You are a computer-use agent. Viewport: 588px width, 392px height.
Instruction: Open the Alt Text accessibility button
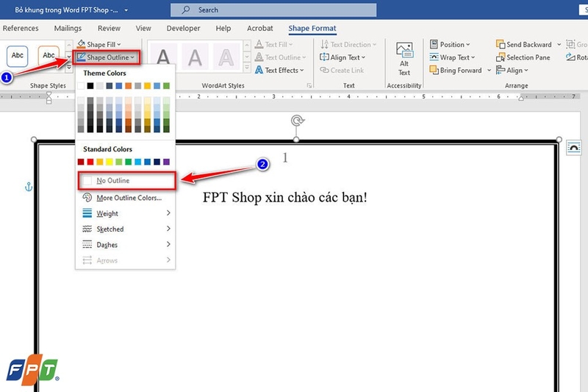pos(404,60)
